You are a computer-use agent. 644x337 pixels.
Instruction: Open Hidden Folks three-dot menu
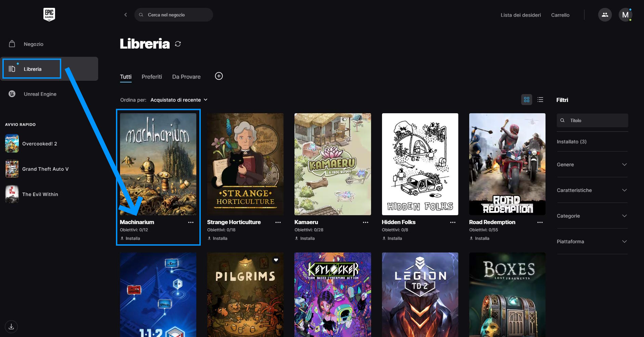click(453, 222)
